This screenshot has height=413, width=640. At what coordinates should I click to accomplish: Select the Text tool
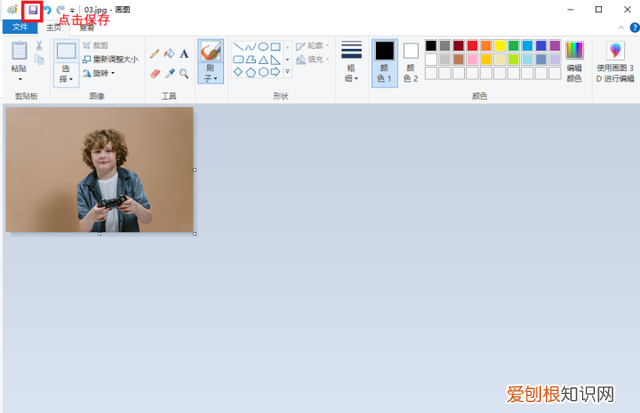pos(184,53)
